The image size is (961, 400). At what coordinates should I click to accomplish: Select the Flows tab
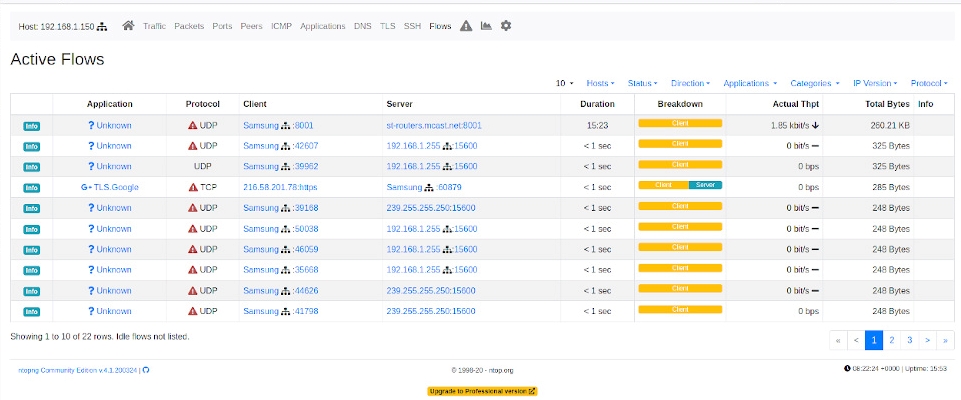[x=440, y=26]
